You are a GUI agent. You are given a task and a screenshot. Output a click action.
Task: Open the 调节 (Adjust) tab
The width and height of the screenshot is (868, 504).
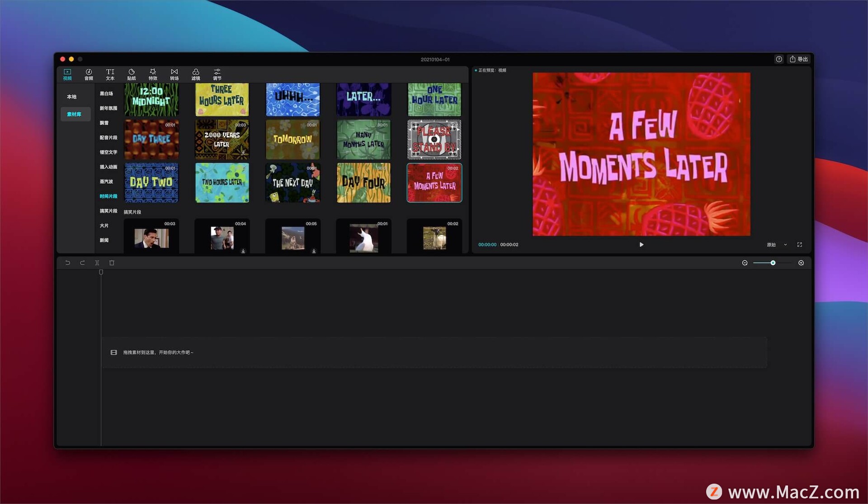[x=217, y=75]
